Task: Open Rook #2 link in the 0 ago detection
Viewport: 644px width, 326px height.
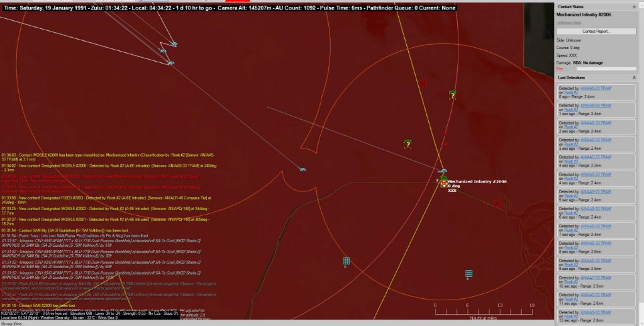Action: pyautogui.click(x=571, y=93)
